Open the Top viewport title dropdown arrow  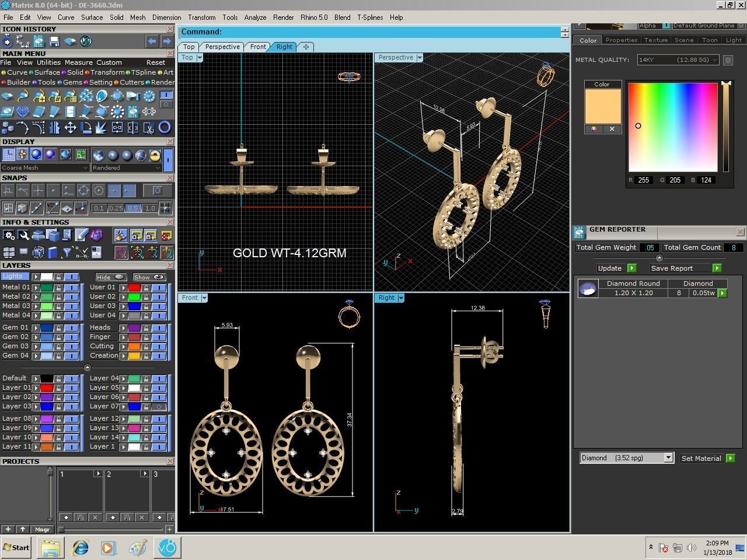pos(200,57)
